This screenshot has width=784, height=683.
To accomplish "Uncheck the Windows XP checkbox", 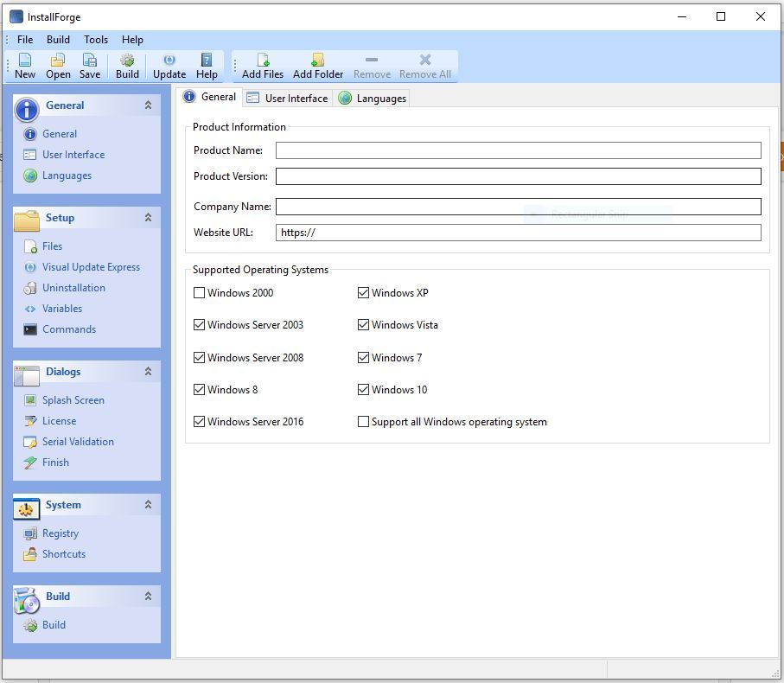I will tap(364, 293).
